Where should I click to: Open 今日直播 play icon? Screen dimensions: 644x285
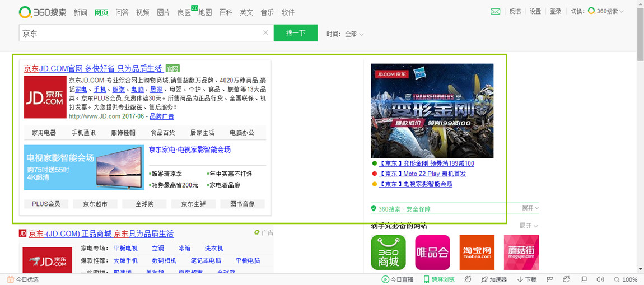[x=385, y=279]
